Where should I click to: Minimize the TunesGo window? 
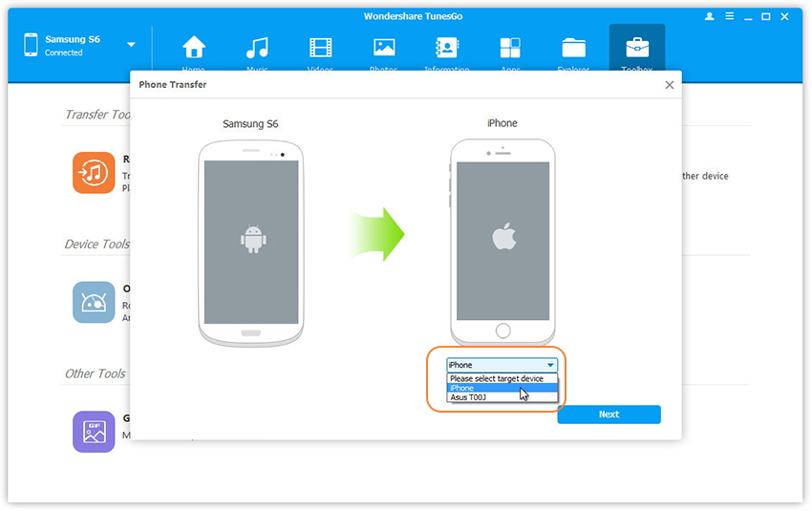pyautogui.click(x=748, y=17)
